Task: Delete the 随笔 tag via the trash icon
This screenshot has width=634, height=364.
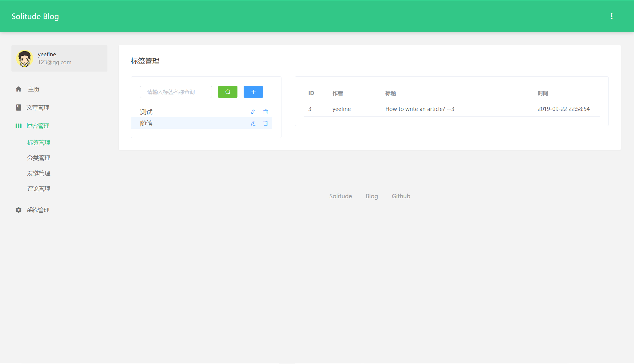Action: (x=265, y=123)
